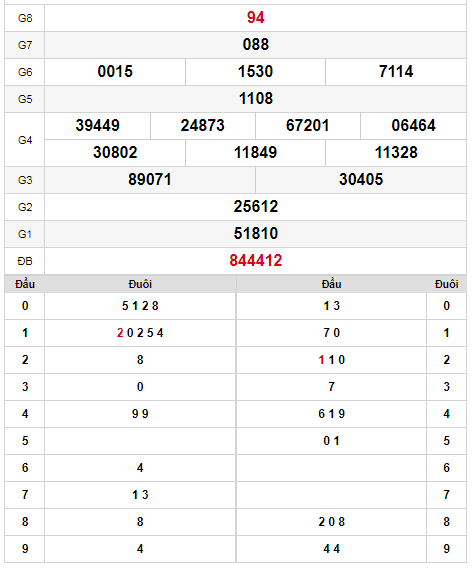Click the tail digits 5 1 2 8
472x568 pixels.
pyautogui.click(x=140, y=306)
